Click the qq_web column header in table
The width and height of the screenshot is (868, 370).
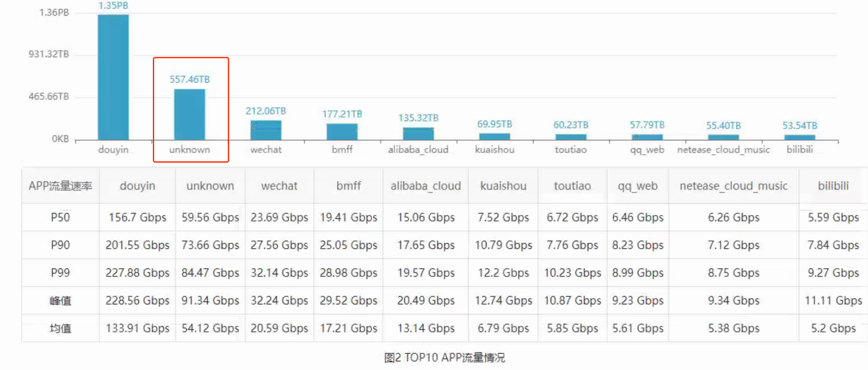pyautogui.click(x=637, y=186)
